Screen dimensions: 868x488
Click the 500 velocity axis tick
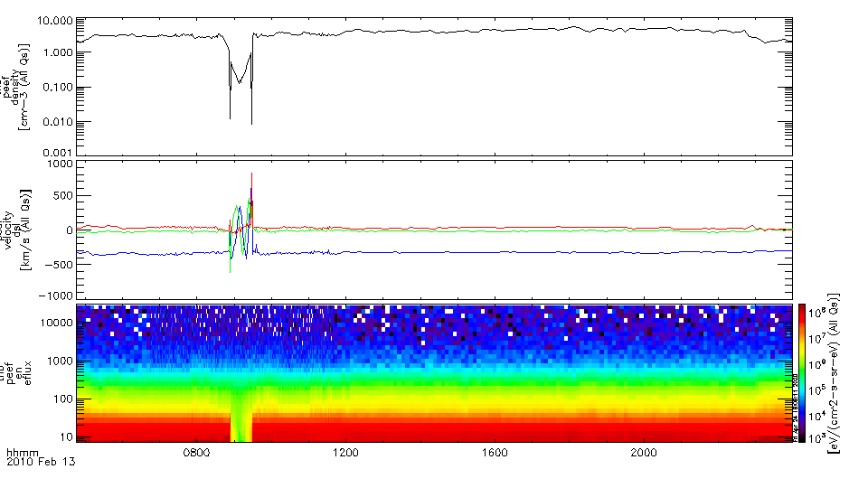click(62, 197)
